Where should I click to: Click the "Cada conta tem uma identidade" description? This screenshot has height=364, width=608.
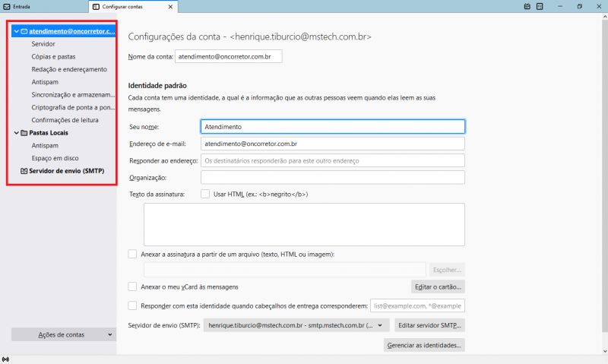[282, 103]
